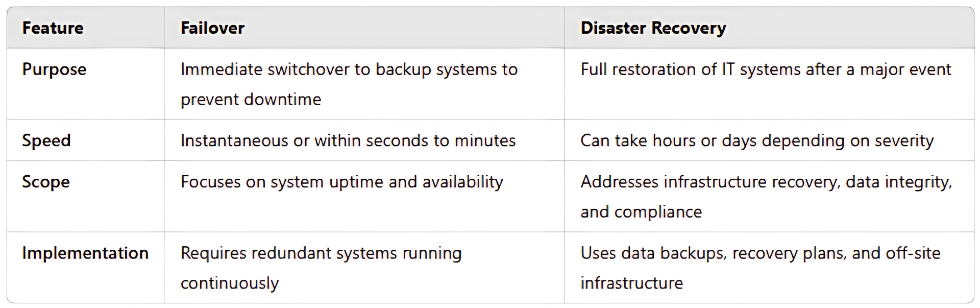Image resolution: width=980 pixels, height=308 pixels.
Task: Select 'Focuses on system uptime and availability' cell
Action: pyautogui.click(x=341, y=182)
